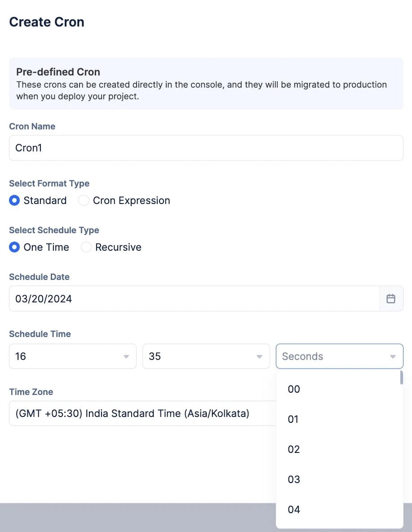Choose the Cron Expression format option
Image resolution: width=412 pixels, height=532 pixels.
click(x=84, y=200)
